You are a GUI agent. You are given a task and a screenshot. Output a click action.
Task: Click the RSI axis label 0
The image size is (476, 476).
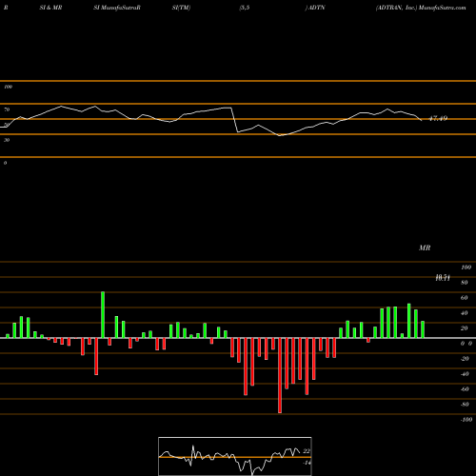click(x=5, y=163)
